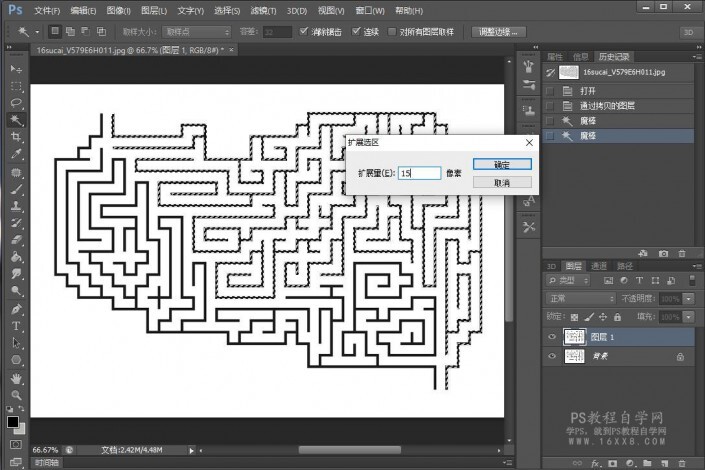This screenshot has height=470, width=705.
Task: Uncheck the 连续 contiguous checkbox
Action: click(x=355, y=31)
